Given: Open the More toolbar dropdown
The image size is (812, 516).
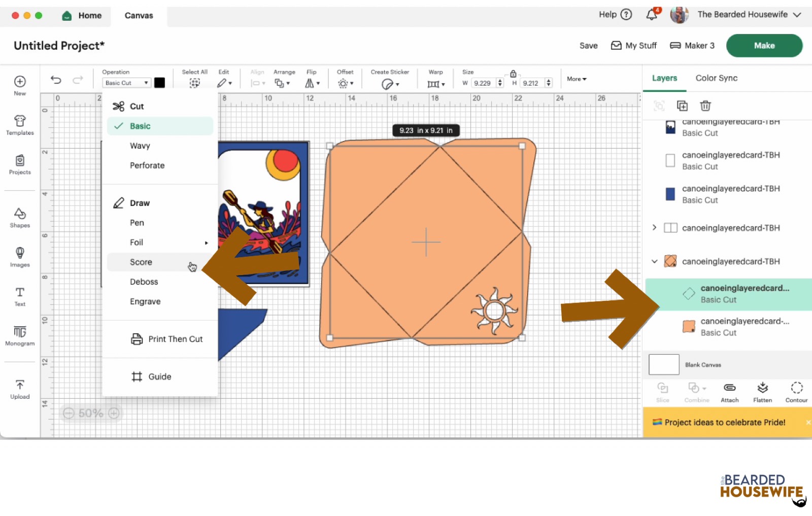Looking at the screenshot, I should (577, 79).
